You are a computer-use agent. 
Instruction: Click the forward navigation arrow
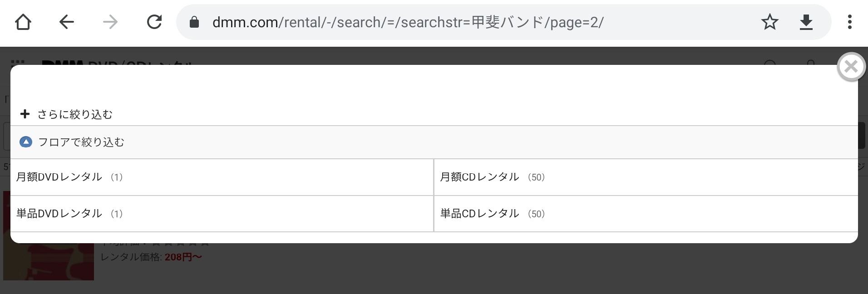pyautogui.click(x=110, y=22)
